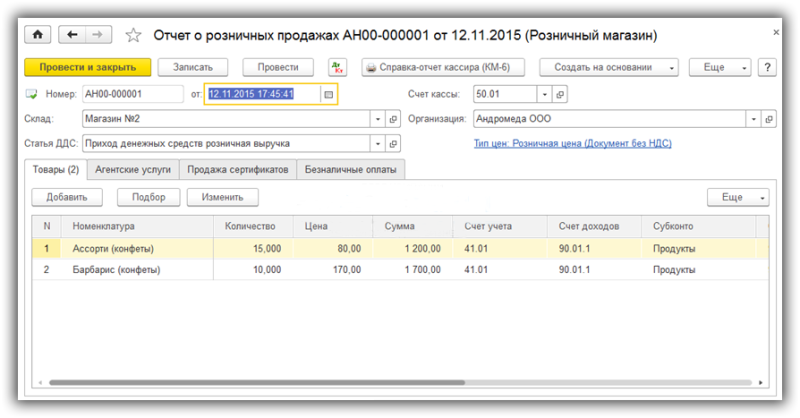Open Андромеда ООО organization form icon
800x418 pixels.
coord(768,119)
